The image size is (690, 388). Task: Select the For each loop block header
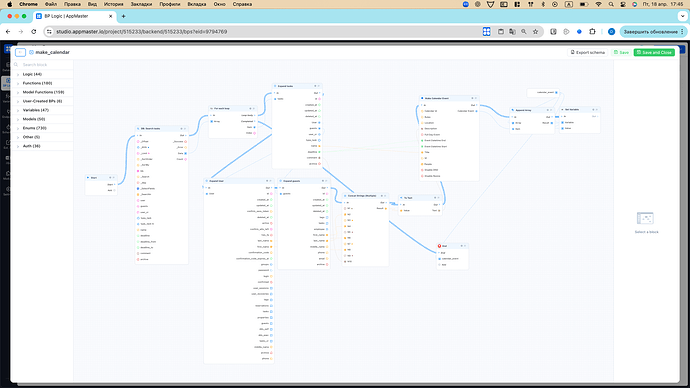click(x=232, y=108)
